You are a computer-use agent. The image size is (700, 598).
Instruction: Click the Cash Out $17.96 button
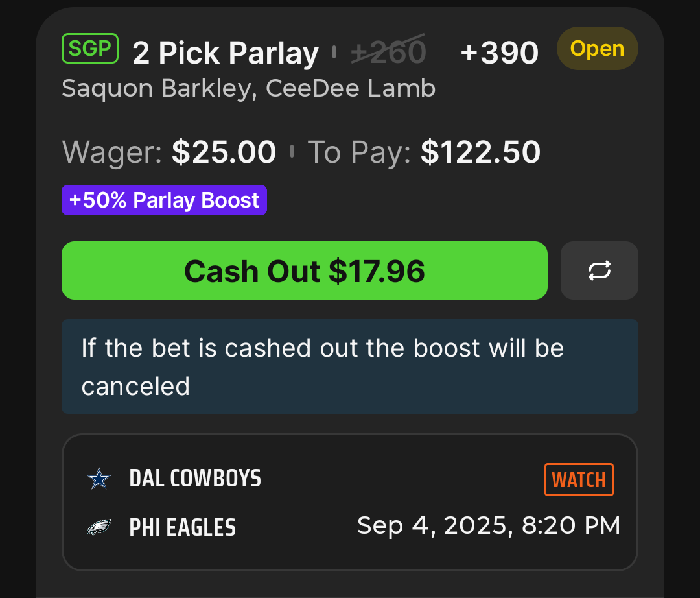coord(305,270)
